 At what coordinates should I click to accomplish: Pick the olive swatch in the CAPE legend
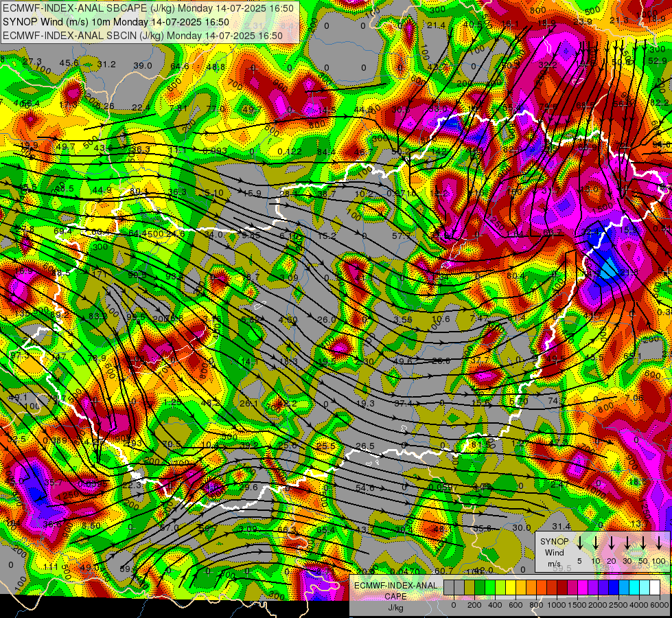tap(470, 588)
